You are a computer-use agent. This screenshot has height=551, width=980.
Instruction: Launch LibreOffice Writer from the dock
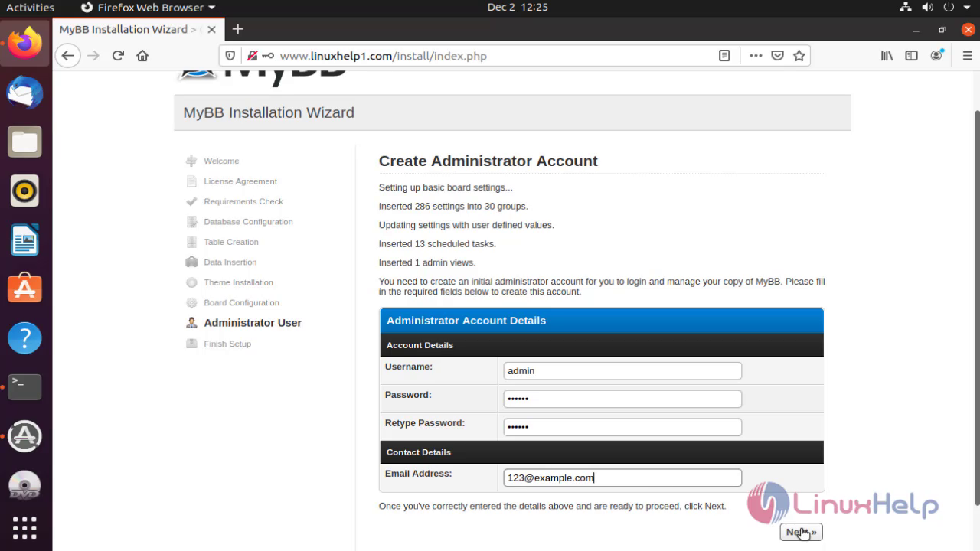tap(25, 240)
